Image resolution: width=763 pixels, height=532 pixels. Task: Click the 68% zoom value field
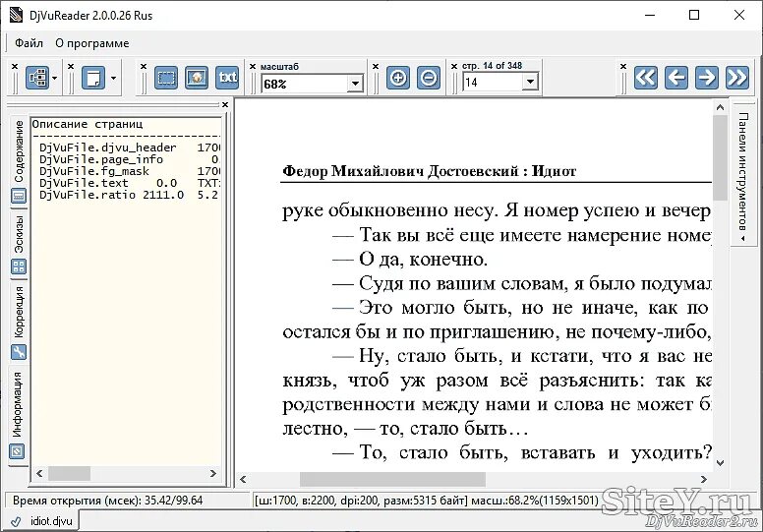tap(305, 84)
